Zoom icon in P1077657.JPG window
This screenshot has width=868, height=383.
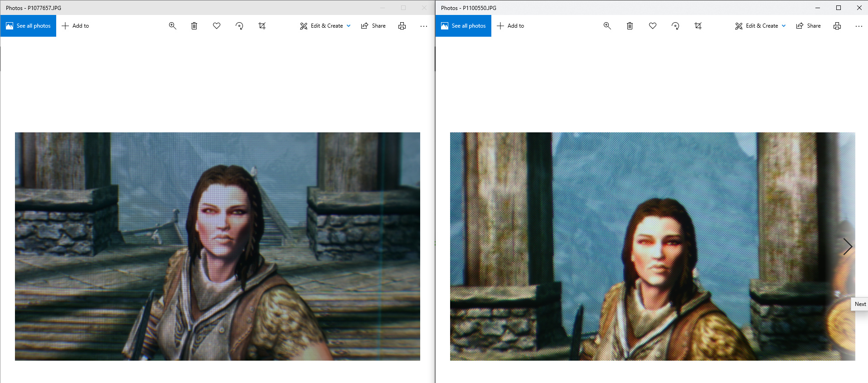[x=172, y=26]
